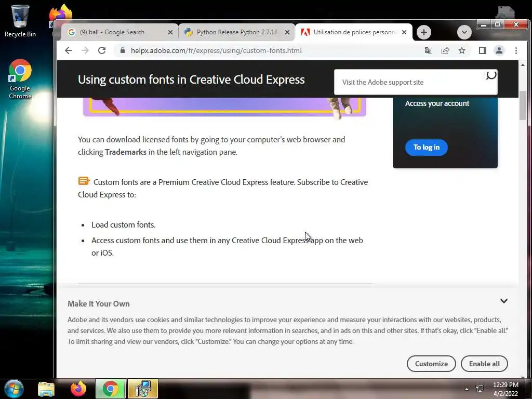Launch Firefox from the taskbar
This screenshot has height=399, width=532.
[78, 389]
